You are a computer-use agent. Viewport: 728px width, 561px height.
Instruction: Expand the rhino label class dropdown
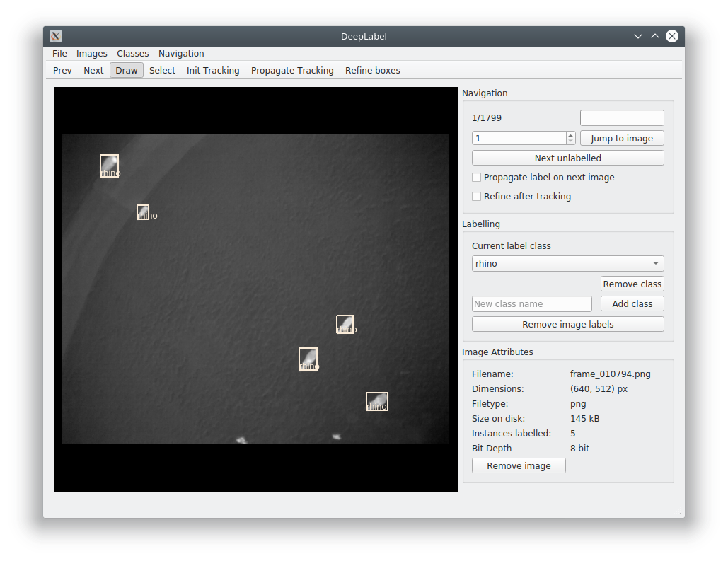568,263
